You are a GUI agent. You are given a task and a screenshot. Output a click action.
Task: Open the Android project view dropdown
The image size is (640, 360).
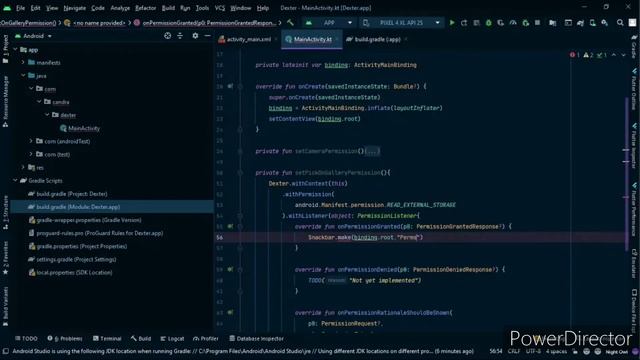click(33, 36)
